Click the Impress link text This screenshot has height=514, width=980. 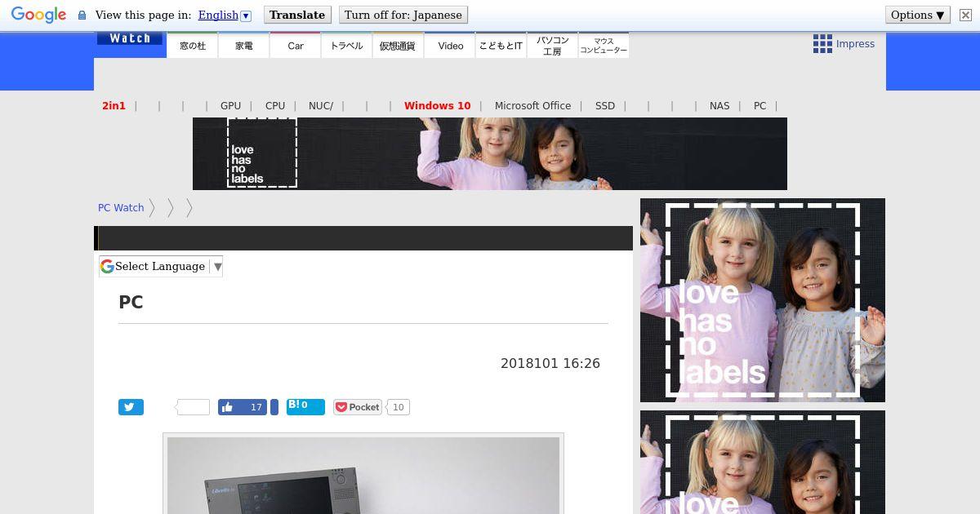tap(855, 44)
